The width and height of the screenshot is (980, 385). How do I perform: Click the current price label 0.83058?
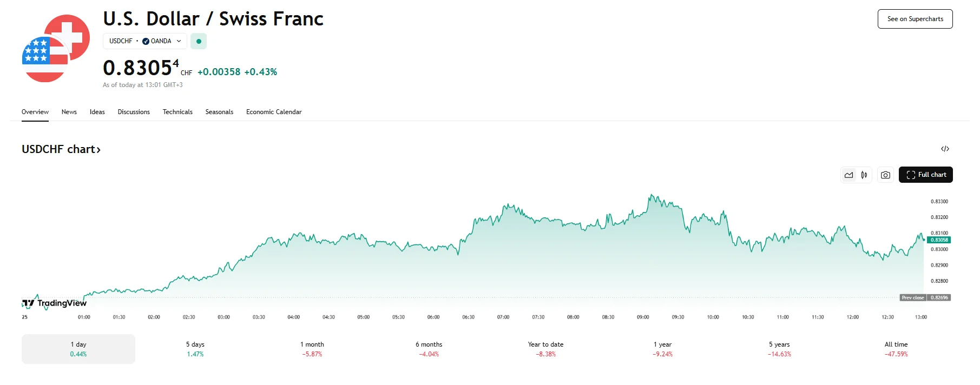coord(939,240)
